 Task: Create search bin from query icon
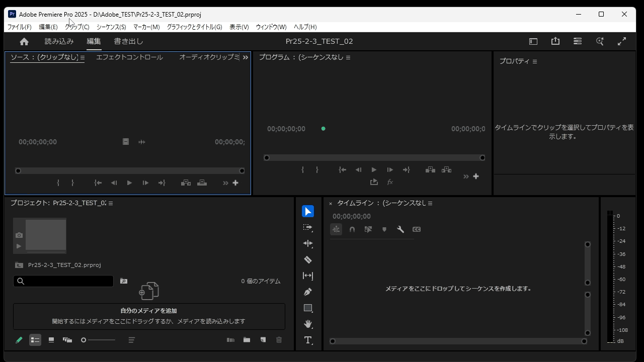pos(124,281)
